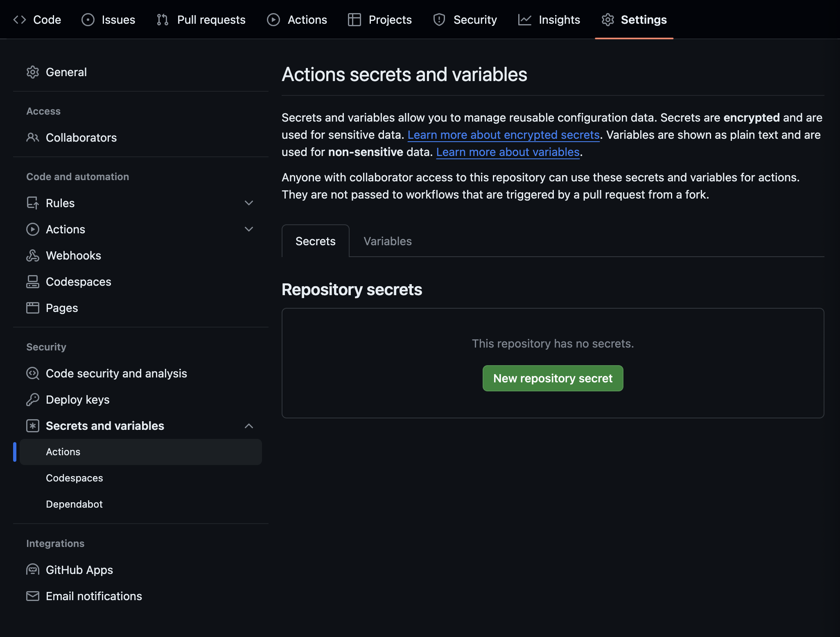
Task: Expand the Actions section in the sidebar
Action: [x=249, y=229]
